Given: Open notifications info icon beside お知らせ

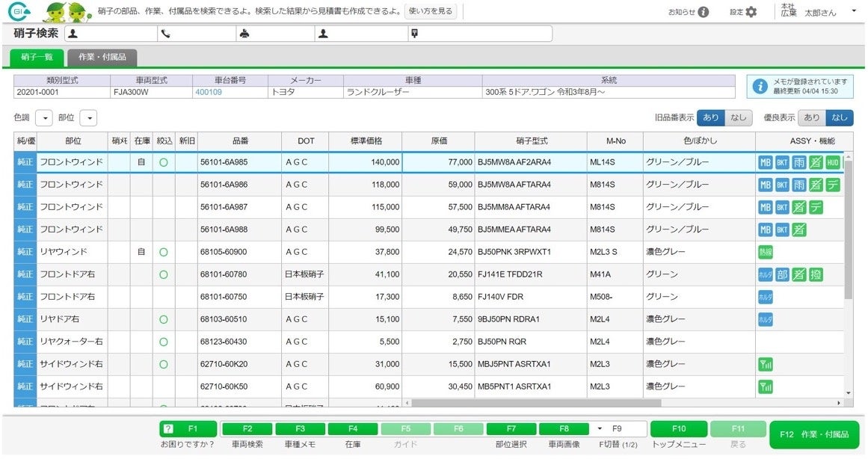Looking at the screenshot, I should pyautogui.click(x=704, y=12).
